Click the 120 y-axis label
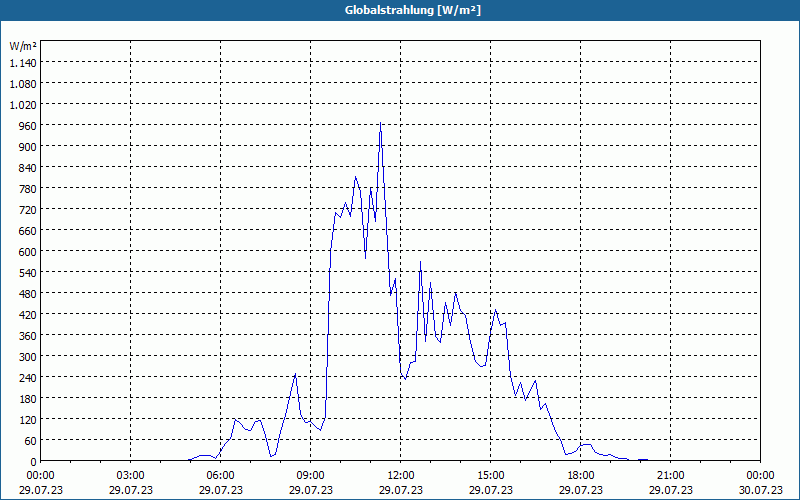The width and height of the screenshot is (800, 500). (28, 419)
